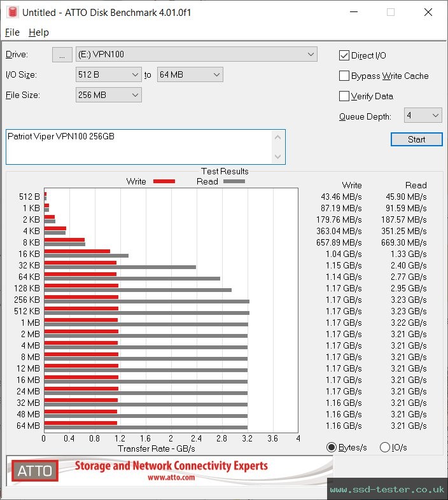Select the Bytes/s radio button
This screenshot has width=448, height=500.
point(332,447)
